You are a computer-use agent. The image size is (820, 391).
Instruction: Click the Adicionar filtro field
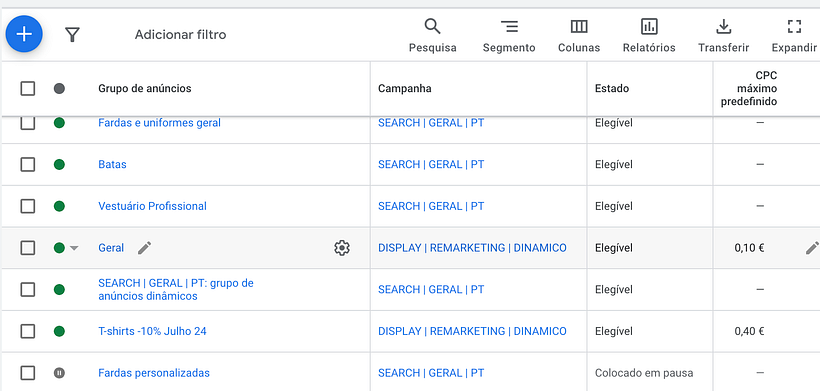pos(180,34)
